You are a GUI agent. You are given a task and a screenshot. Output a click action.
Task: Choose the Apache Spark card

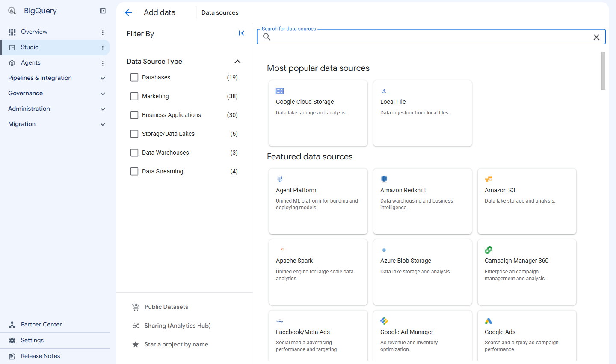click(x=318, y=272)
